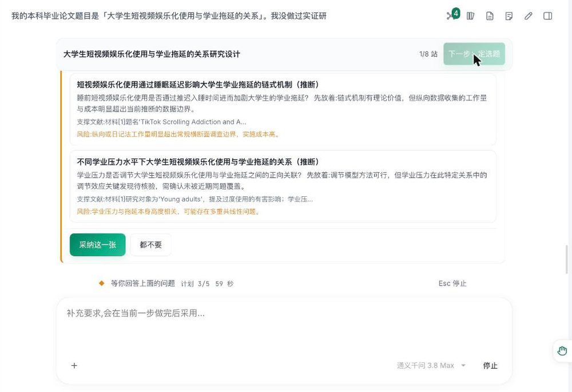Click Esc 停止 to stop the plan
This screenshot has height=392, width=572.
click(x=452, y=283)
